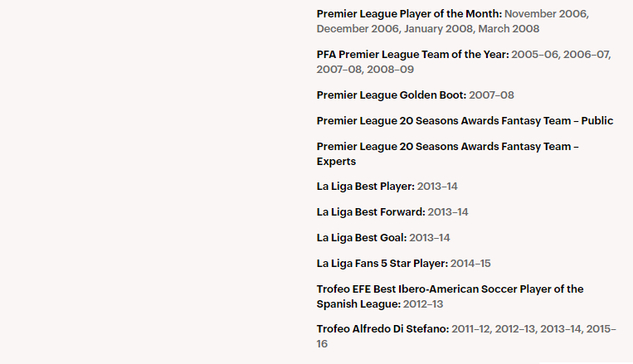Click the "November 2006" date text
Viewport: 633px width, 364px height.
click(x=546, y=14)
